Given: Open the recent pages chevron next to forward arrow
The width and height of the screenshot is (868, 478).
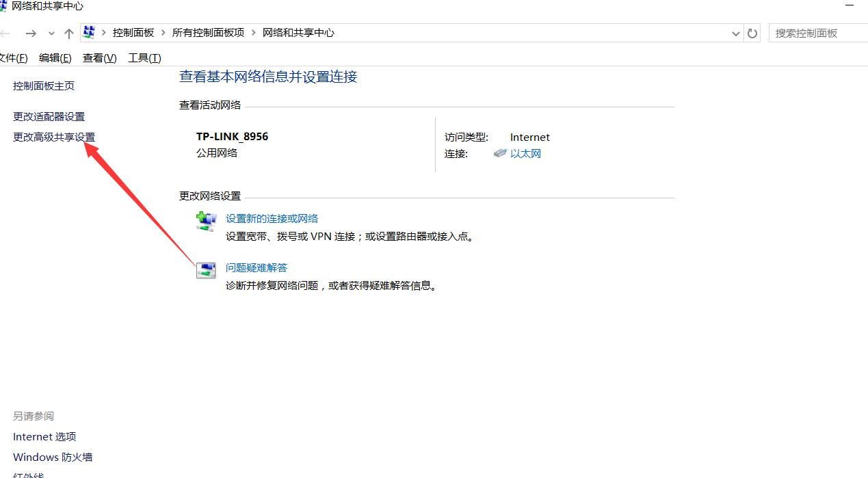Looking at the screenshot, I should (51, 32).
